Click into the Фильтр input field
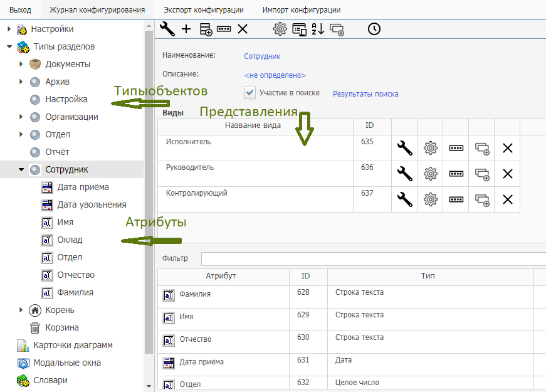Image resolution: width=546 pixels, height=392 pixels. click(373, 258)
